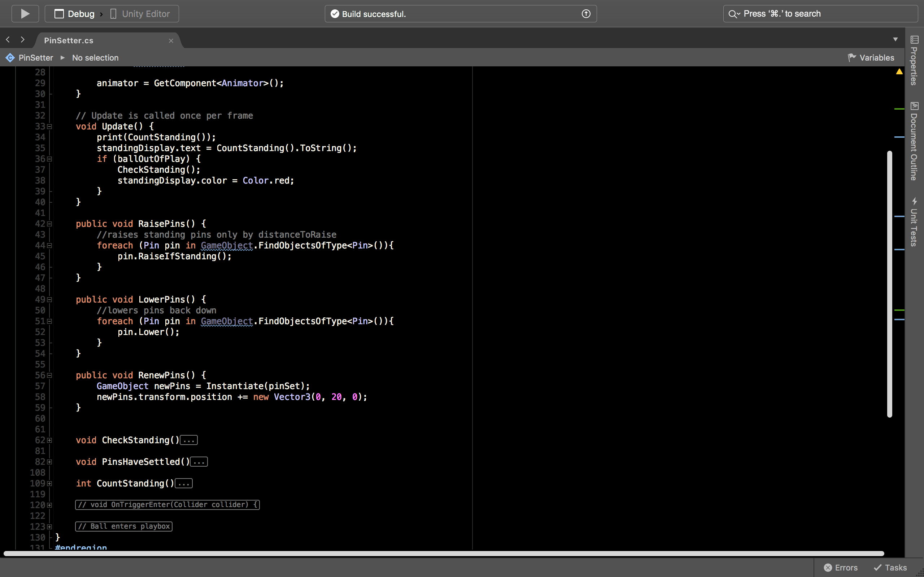Open the Tasks pad
The image size is (924, 577).
(x=891, y=568)
